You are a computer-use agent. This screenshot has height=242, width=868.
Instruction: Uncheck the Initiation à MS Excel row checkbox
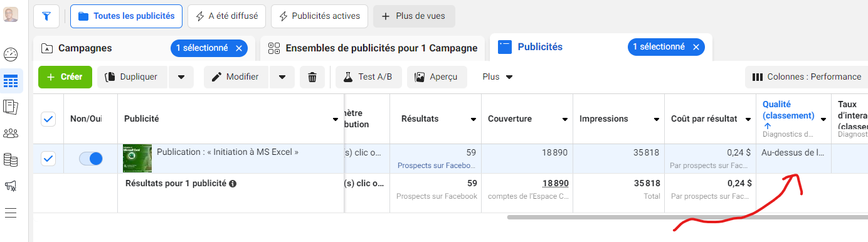point(48,159)
